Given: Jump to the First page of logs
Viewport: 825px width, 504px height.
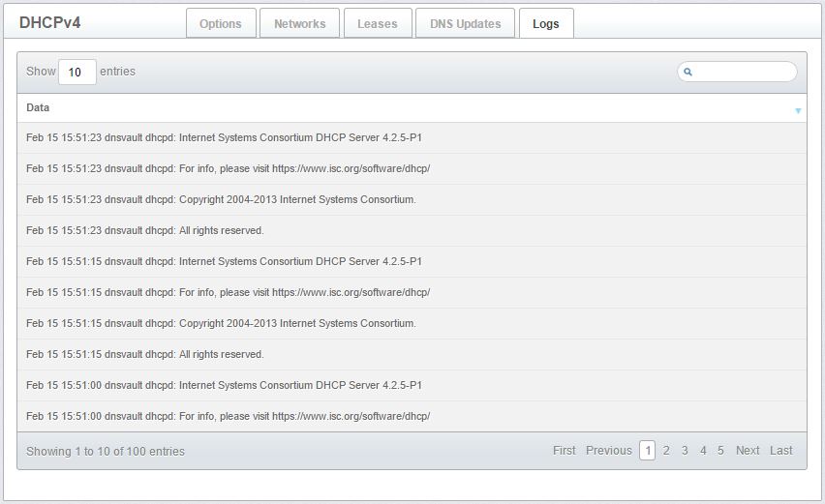Looking at the screenshot, I should coord(564,451).
